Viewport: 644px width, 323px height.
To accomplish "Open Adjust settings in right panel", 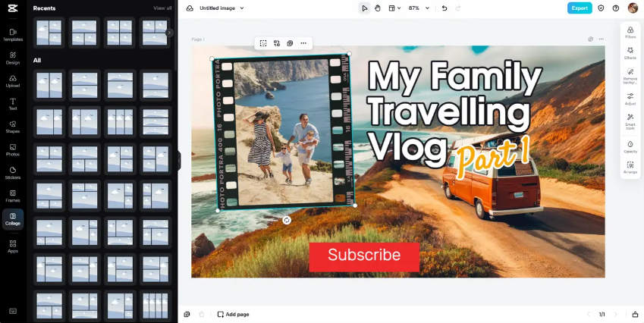I will pyautogui.click(x=630, y=99).
